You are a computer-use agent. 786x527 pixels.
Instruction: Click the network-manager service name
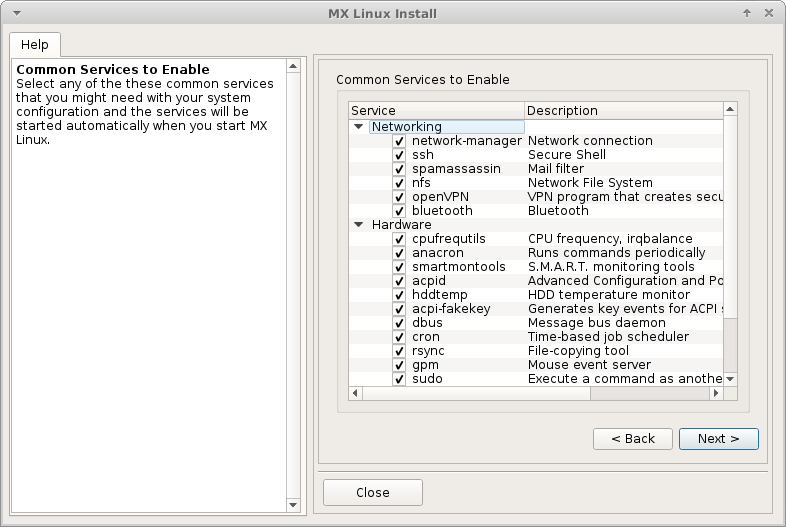click(x=467, y=141)
